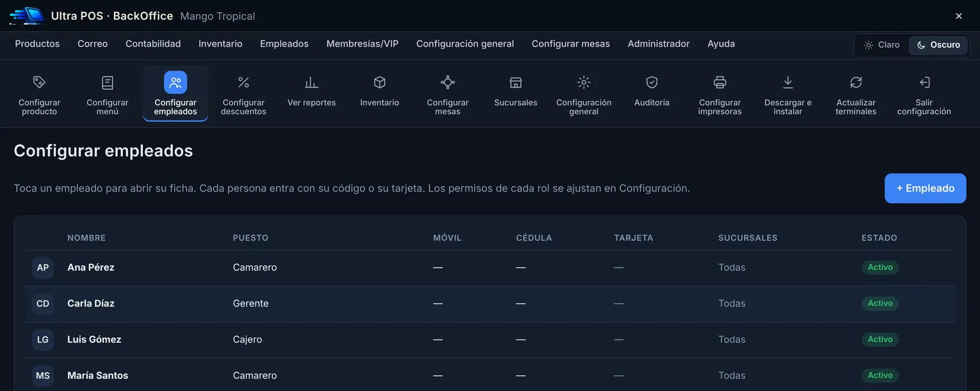Click the ESTADO column header

(879, 238)
